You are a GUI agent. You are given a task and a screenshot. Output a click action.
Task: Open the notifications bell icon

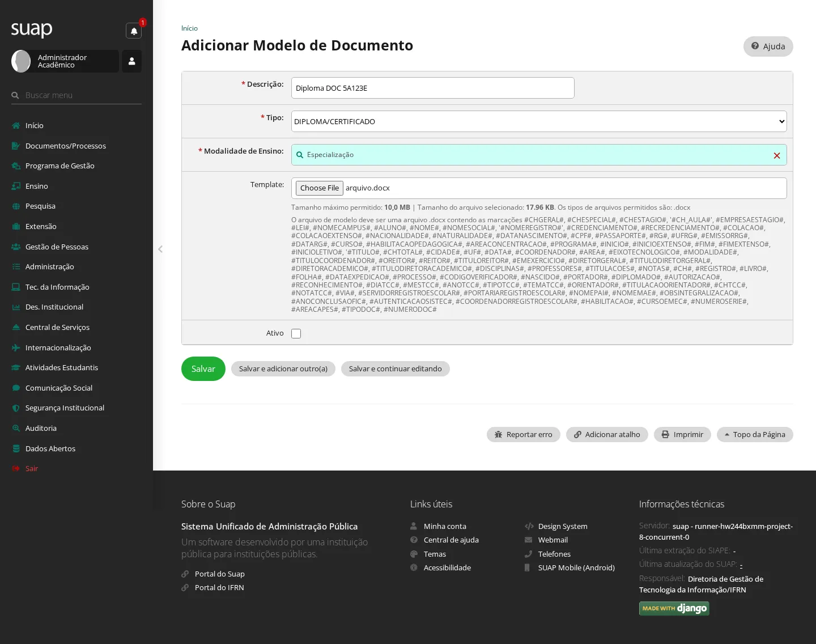(x=134, y=31)
